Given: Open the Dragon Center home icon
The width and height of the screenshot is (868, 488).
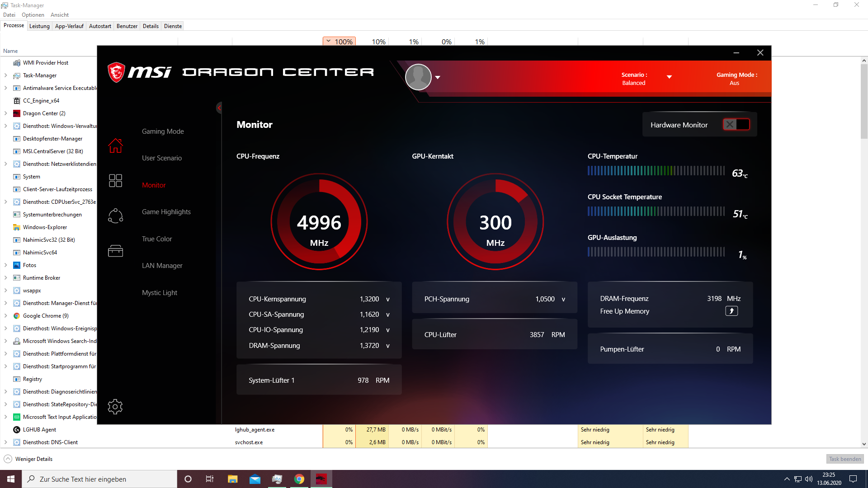Looking at the screenshot, I should coord(115,145).
